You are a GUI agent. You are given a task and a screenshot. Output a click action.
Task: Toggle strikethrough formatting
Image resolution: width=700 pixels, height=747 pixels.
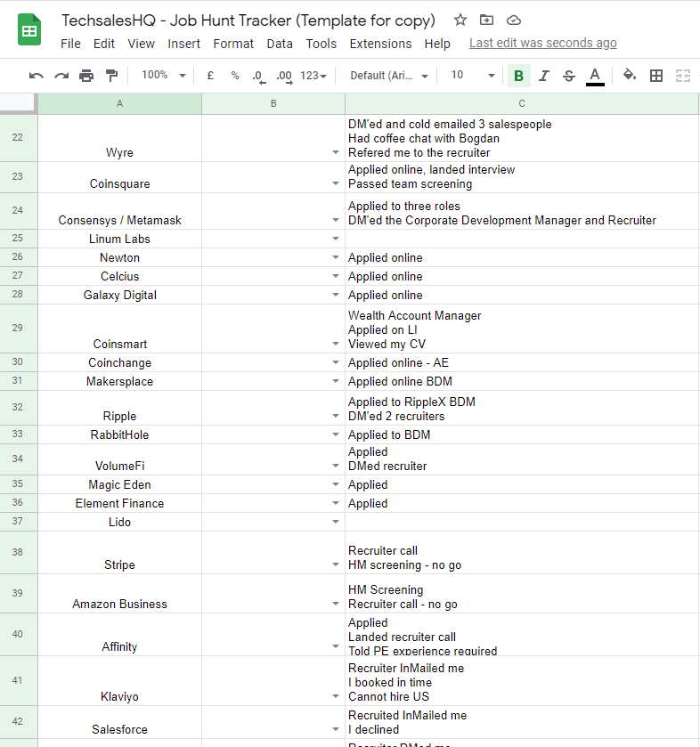(568, 76)
